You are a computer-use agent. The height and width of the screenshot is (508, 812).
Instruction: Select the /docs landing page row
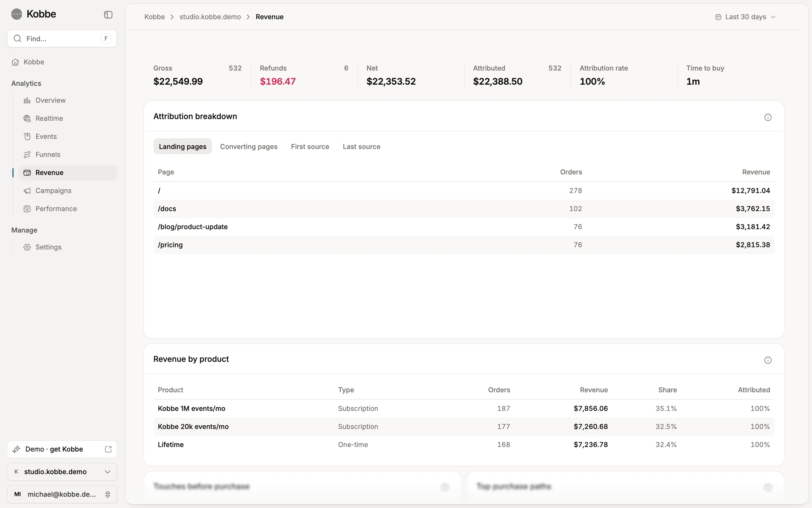coord(464,209)
